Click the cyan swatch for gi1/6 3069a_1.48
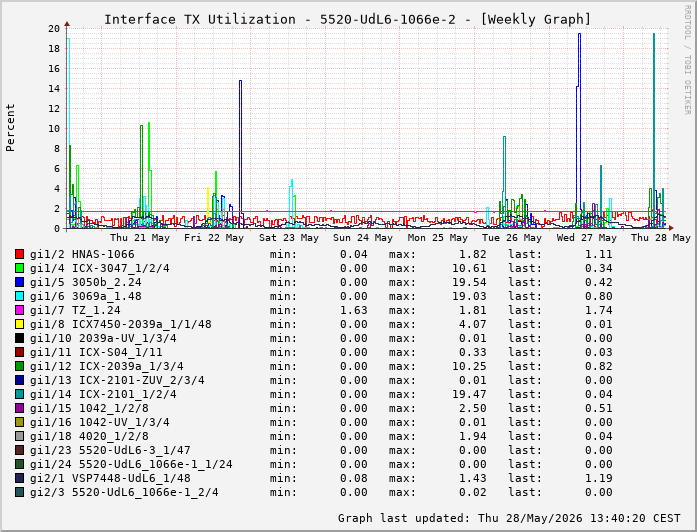Screen dimensions: 697x532 coord(19,296)
